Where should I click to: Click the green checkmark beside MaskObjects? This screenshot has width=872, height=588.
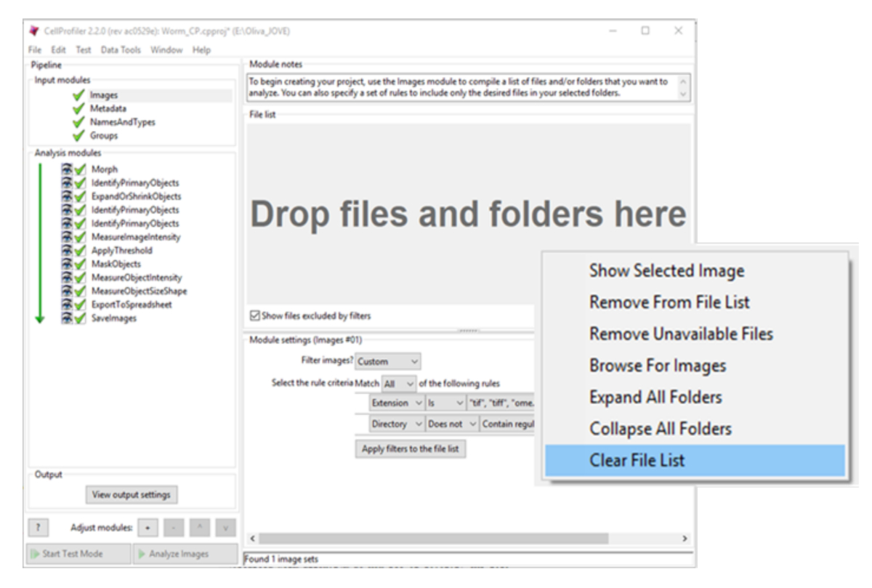[x=80, y=264]
